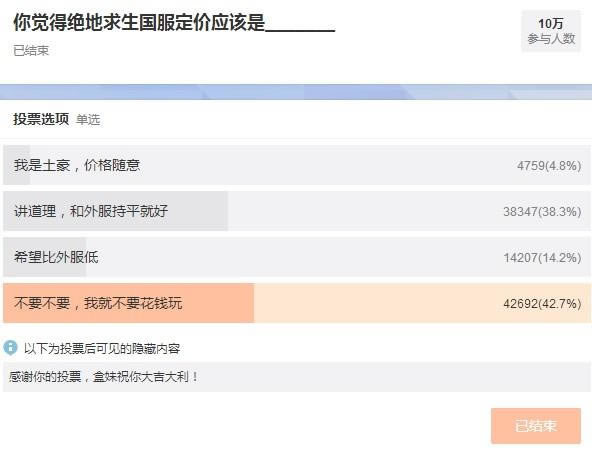
Task: Click the 以下为投票后可见的隐藏内容 notice text
Action: 102,348
